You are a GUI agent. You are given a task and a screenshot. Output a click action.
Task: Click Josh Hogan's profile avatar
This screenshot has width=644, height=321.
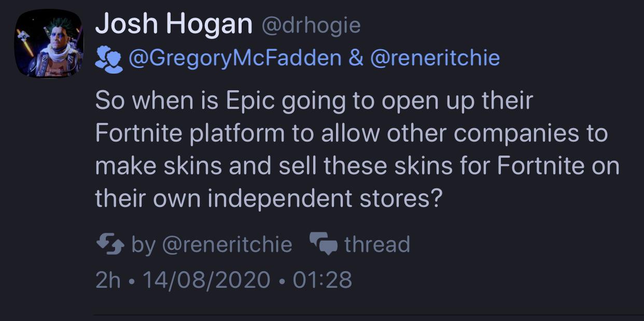(48, 44)
